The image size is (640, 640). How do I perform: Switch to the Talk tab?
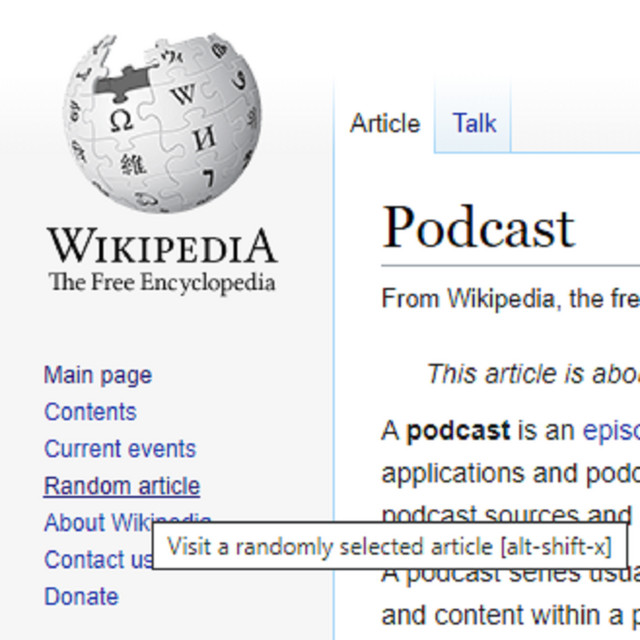click(x=474, y=123)
